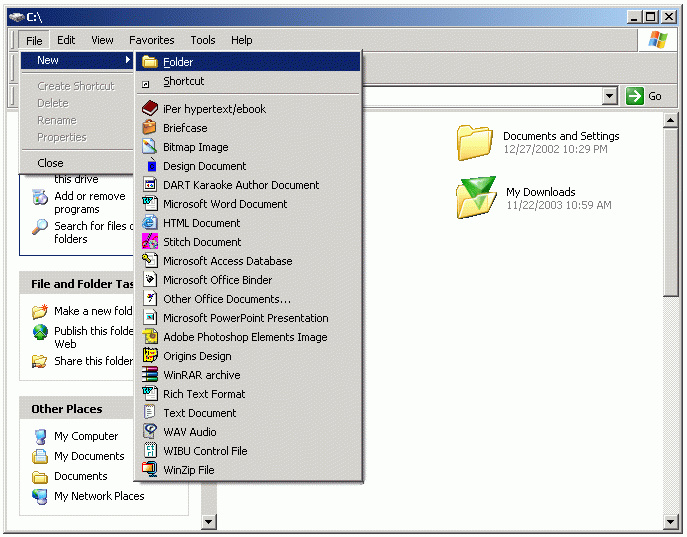The height and width of the screenshot is (537, 687).
Task: Select the iPer hypertext/ebook icon
Action: pyautogui.click(x=150, y=109)
